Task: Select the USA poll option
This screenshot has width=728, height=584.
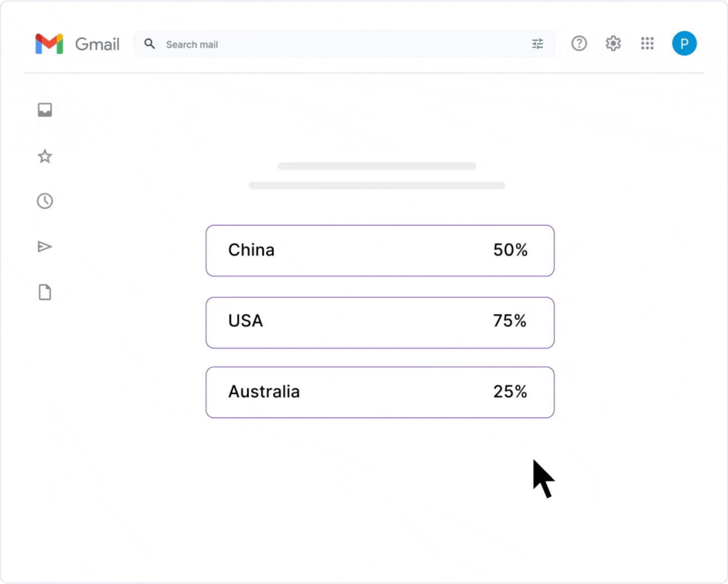Action: coord(380,323)
